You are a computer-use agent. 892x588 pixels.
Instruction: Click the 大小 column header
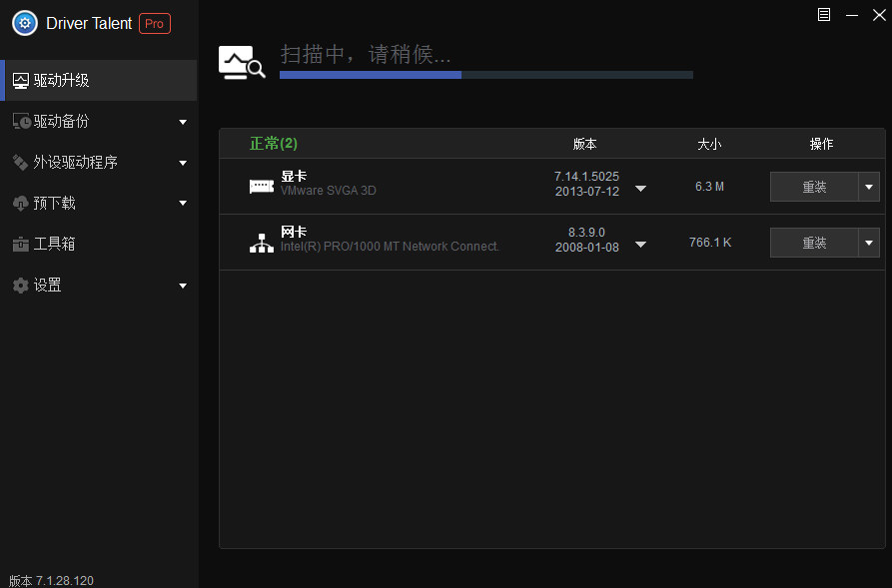pyautogui.click(x=709, y=144)
